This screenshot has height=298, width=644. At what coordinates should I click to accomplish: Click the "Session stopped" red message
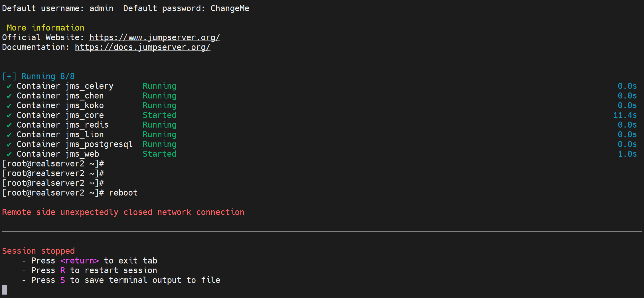(38, 251)
